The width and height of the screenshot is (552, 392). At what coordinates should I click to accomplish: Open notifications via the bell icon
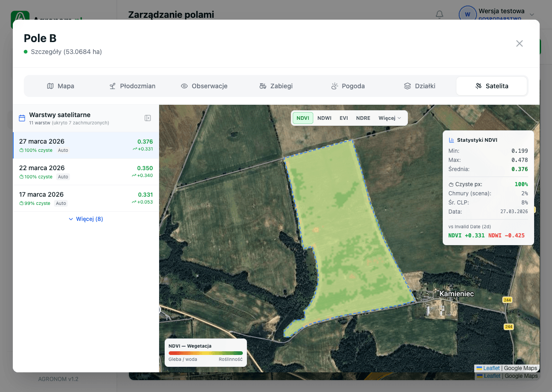tap(439, 15)
